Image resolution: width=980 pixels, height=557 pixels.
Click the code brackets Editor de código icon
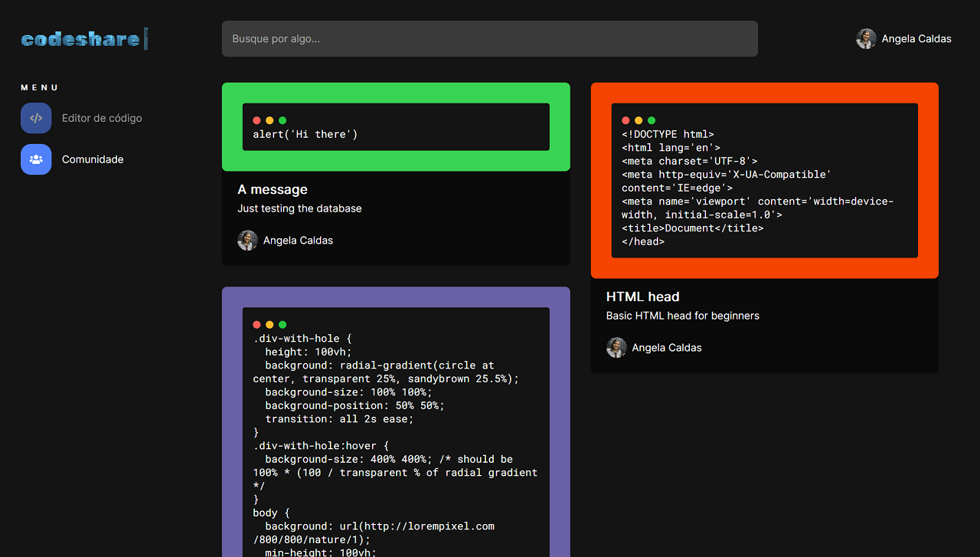pos(36,118)
